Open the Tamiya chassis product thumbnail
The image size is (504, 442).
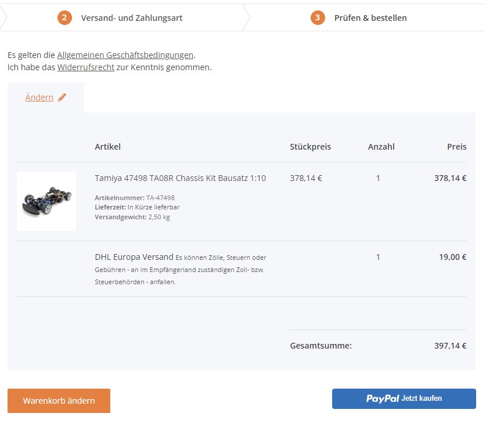(x=46, y=201)
